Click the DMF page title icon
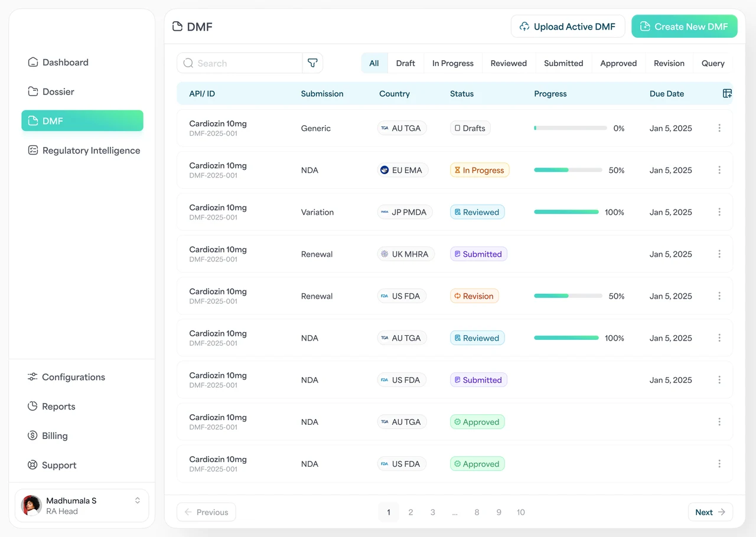Screen dimensions: 756x537 pyautogui.click(x=177, y=27)
